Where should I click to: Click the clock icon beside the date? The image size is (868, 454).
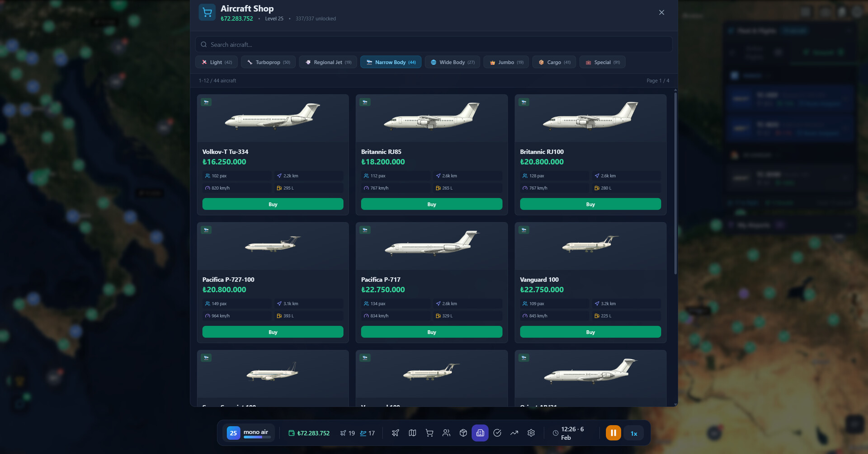555,433
